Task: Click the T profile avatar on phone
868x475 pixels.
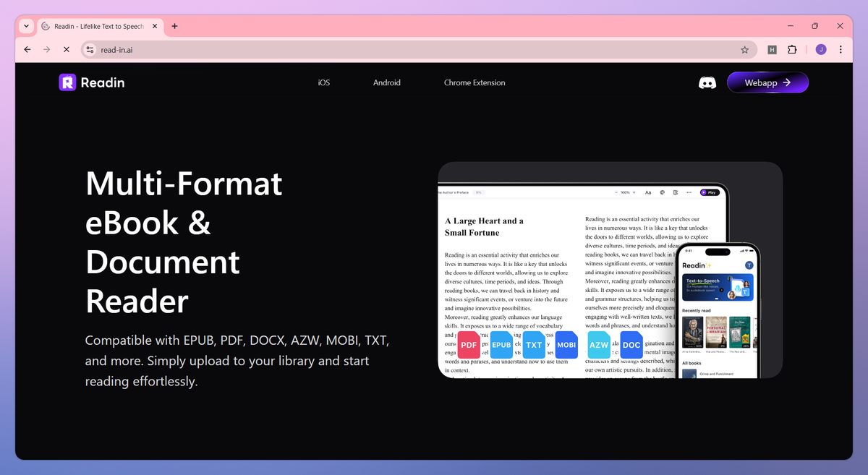Action: (749, 265)
